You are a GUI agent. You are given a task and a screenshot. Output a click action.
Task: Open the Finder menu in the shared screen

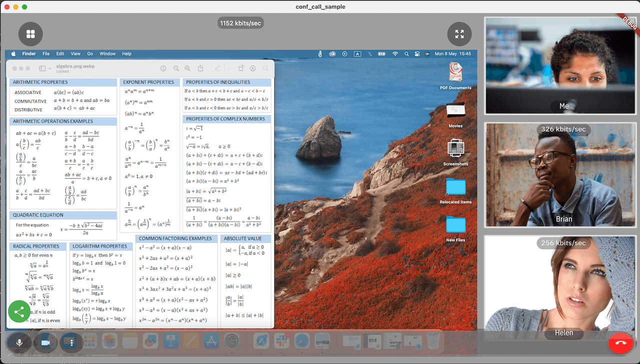click(29, 54)
